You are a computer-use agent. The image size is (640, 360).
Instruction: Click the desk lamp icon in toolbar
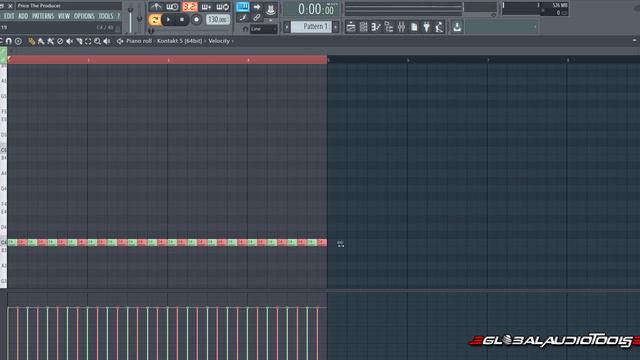point(439,27)
